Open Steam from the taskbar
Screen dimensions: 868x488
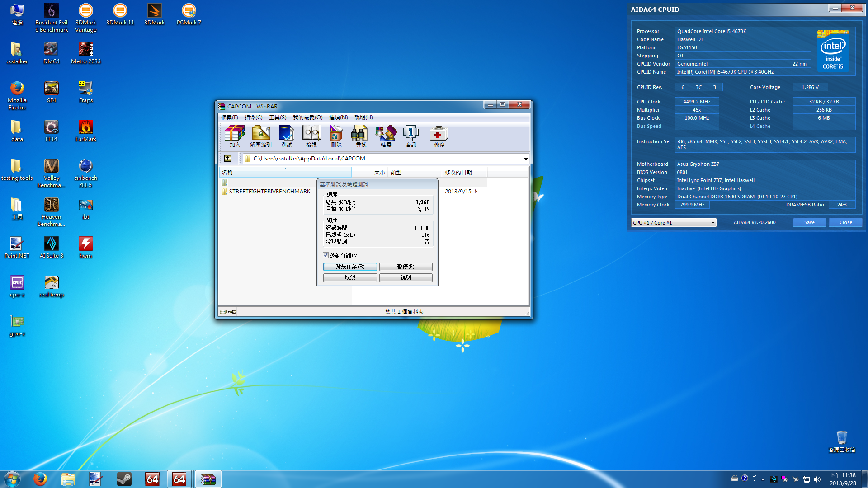point(124,479)
